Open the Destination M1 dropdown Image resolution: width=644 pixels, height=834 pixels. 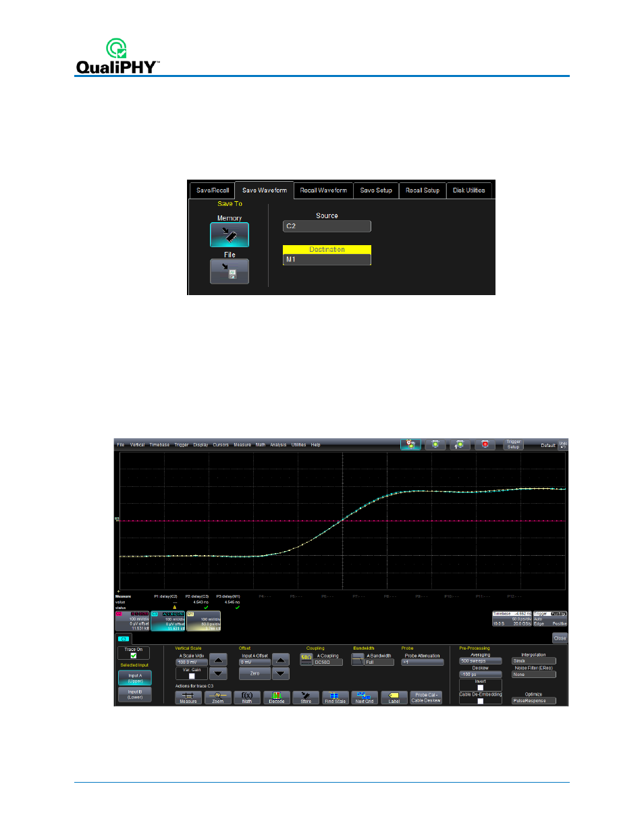point(327,259)
